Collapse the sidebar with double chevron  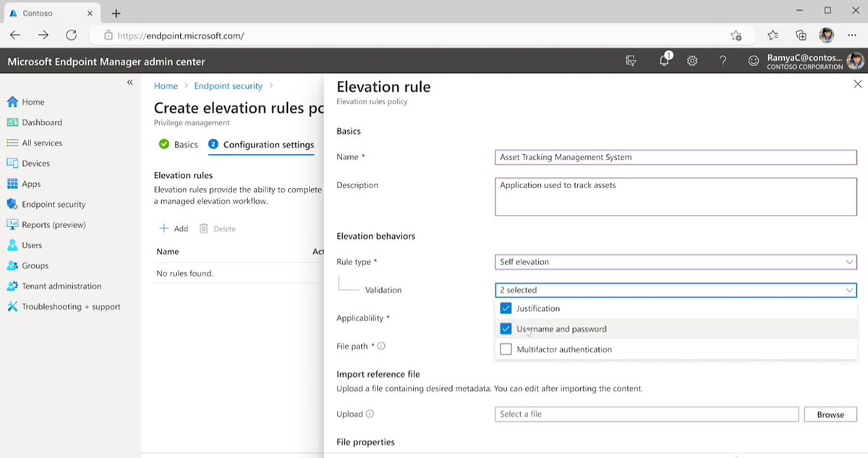pyautogui.click(x=130, y=82)
